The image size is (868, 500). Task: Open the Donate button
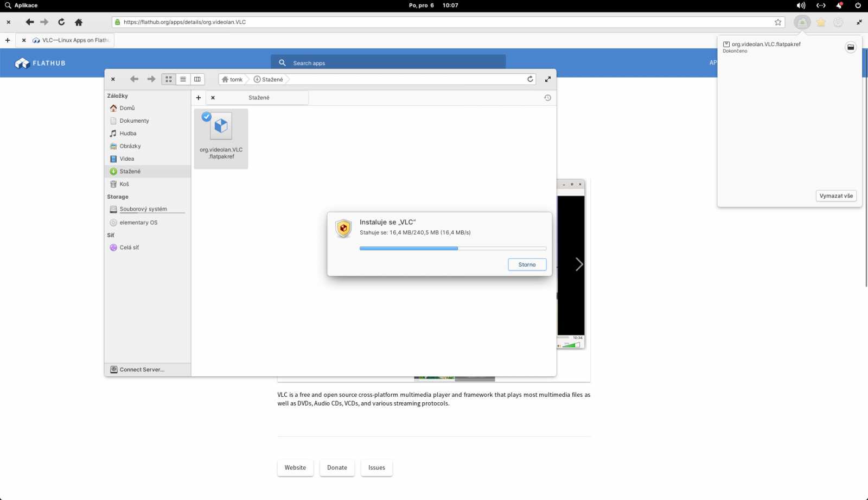coord(337,467)
